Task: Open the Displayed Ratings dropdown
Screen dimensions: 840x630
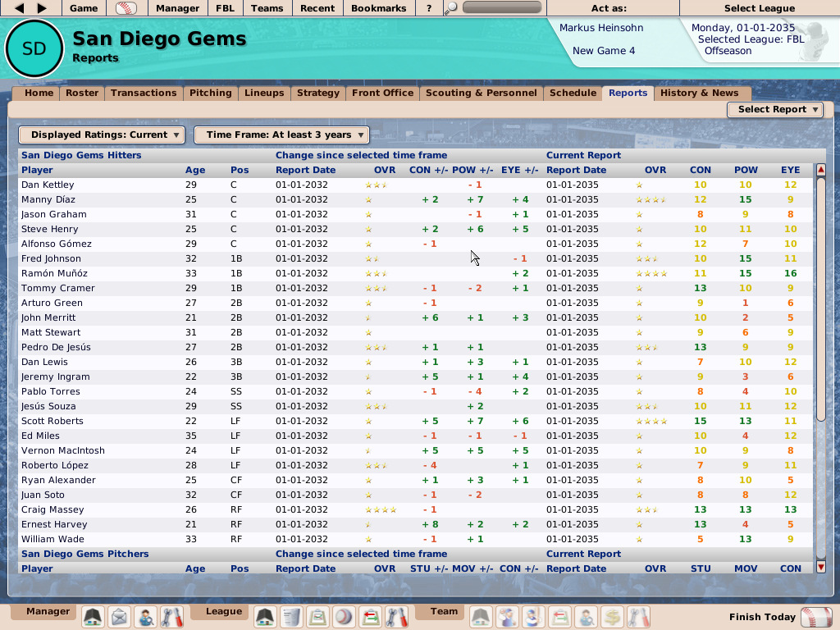Action: click(x=101, y=135)
